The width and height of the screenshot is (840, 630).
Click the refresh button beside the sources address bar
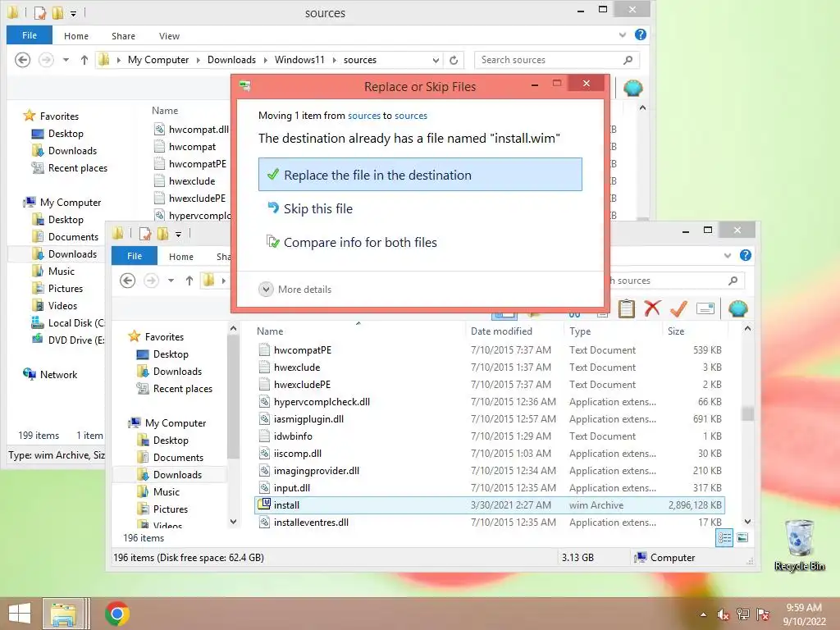454,60
